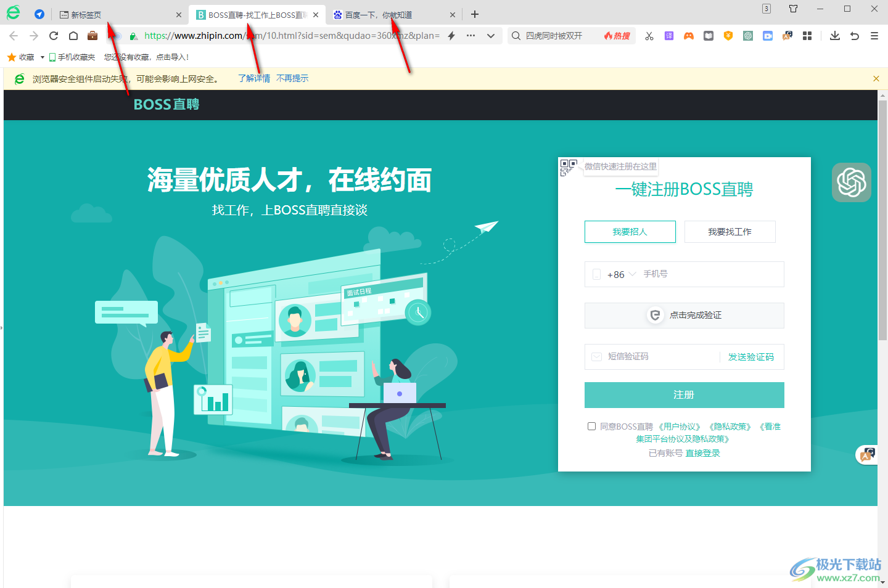Click the 注册 register button
888x588 pixels.
pyautogui.click(x=684, y=395)
